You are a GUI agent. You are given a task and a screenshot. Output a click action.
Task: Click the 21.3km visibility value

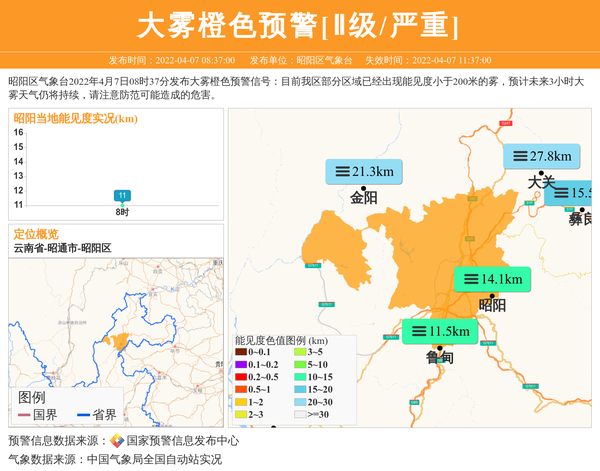[373, 171]
